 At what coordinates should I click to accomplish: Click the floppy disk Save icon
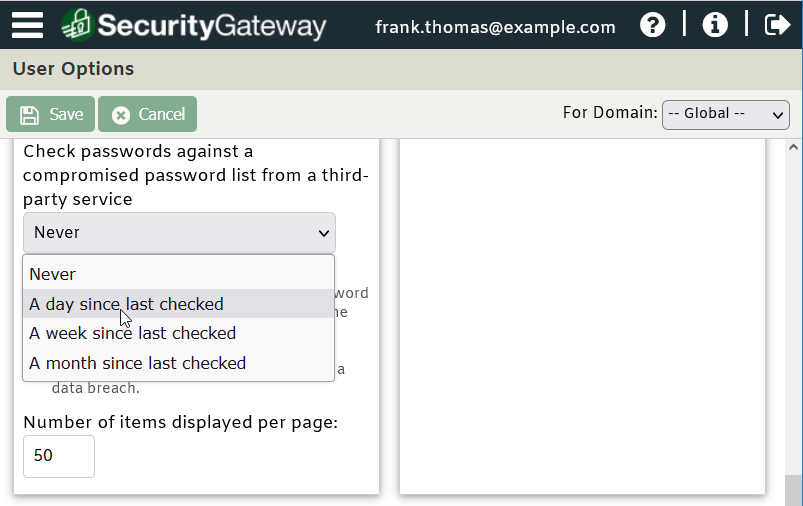29,115
